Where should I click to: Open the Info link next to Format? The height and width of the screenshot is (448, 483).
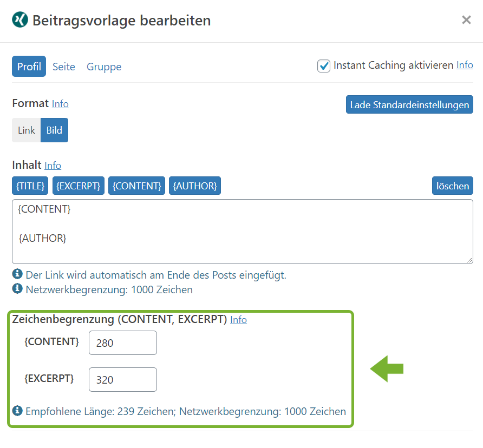[x=60, y=103]
